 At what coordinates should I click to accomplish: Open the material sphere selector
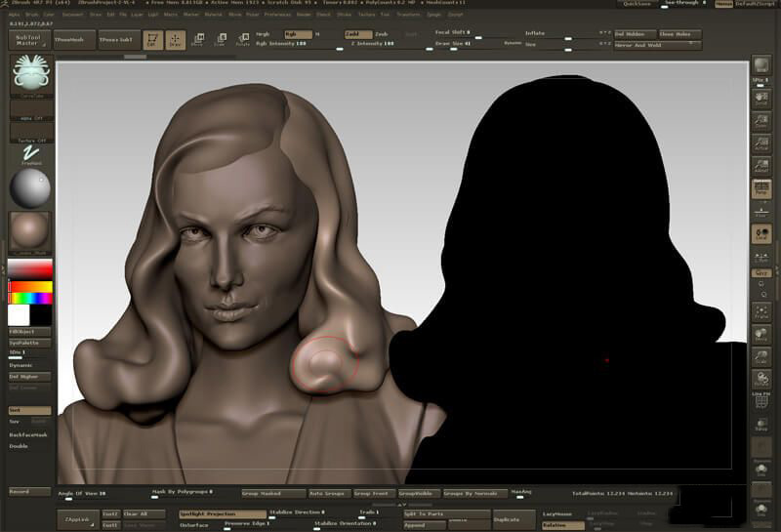coord(30,188)
